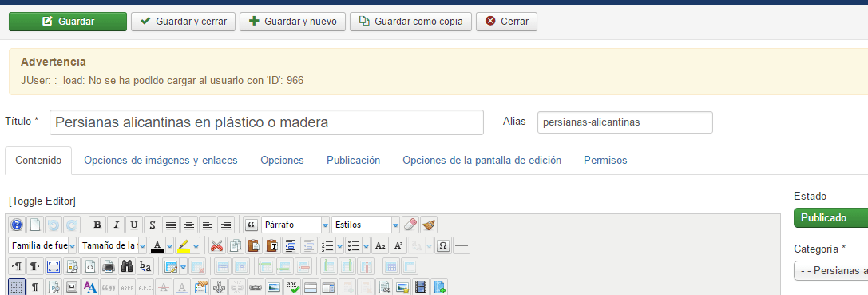The width and height of the screenshot is (868, 295).
Task: Expand the bullet list options arrow
Action: 366,245
